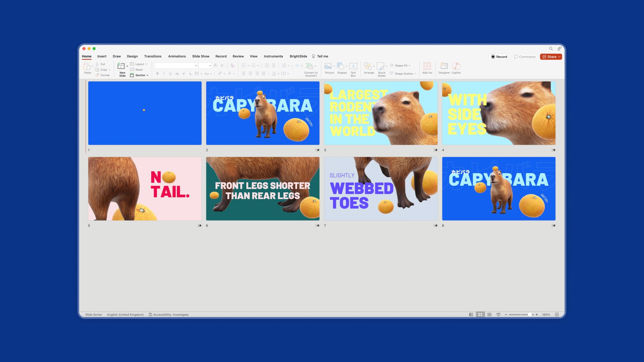The height and width of the screenshot is (362, 644).
Task: Click the zoom slider in status bar
Action: [530, 315]
